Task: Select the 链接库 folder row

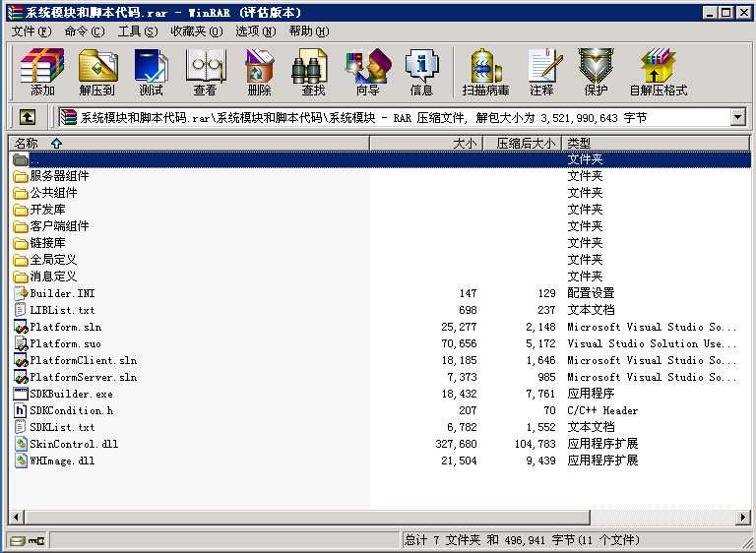Action: coord(380,243)
